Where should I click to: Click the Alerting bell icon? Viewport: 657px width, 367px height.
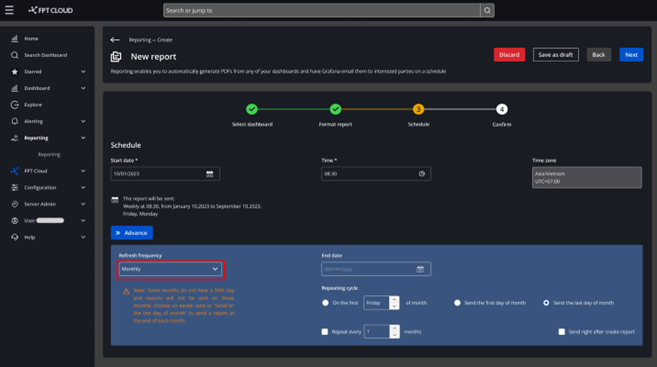(x=15, y=121)
